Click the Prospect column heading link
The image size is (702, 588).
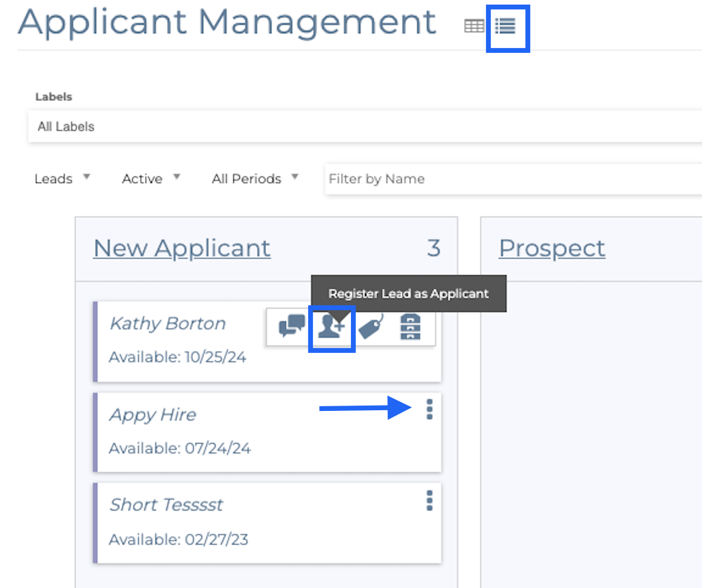[x=552, y=248]
